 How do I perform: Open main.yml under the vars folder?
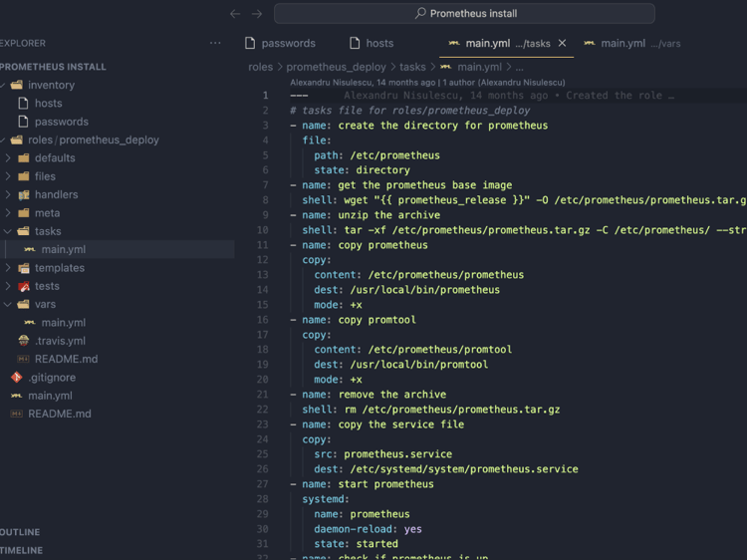pos(64,323)
